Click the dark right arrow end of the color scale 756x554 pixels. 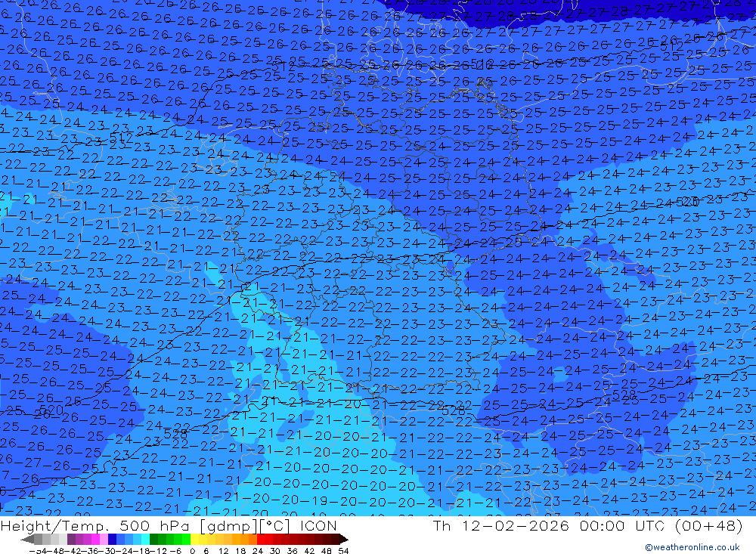(344, 540)
